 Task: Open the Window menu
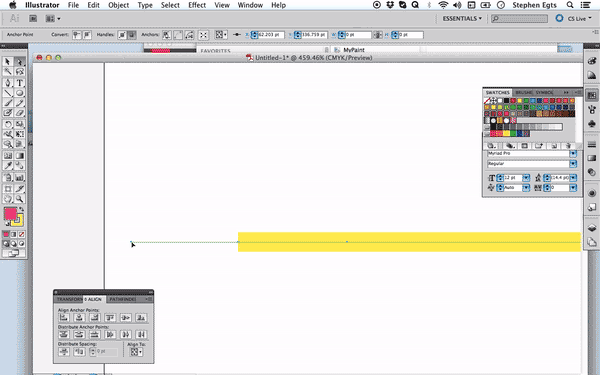[x=250, y=5]
